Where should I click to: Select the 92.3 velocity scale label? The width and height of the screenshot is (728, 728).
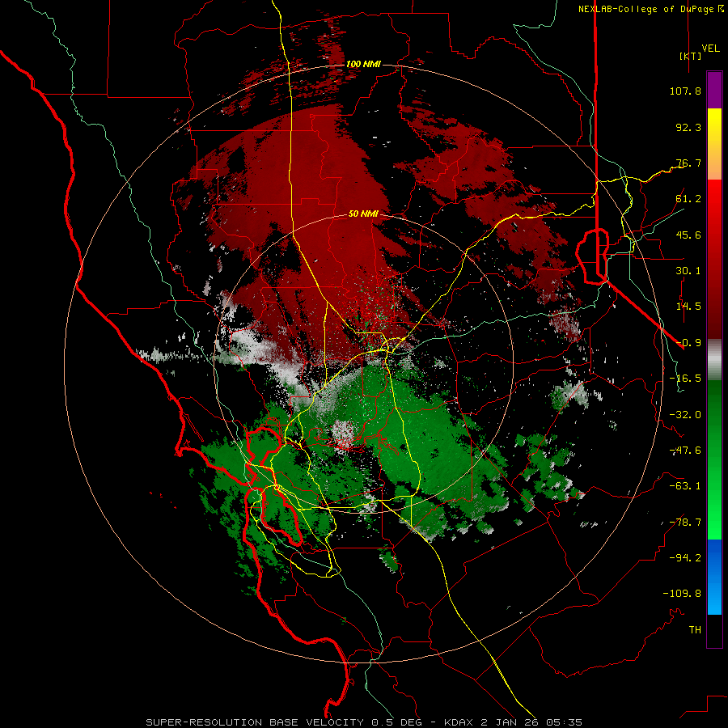click(x=688, y=127)
